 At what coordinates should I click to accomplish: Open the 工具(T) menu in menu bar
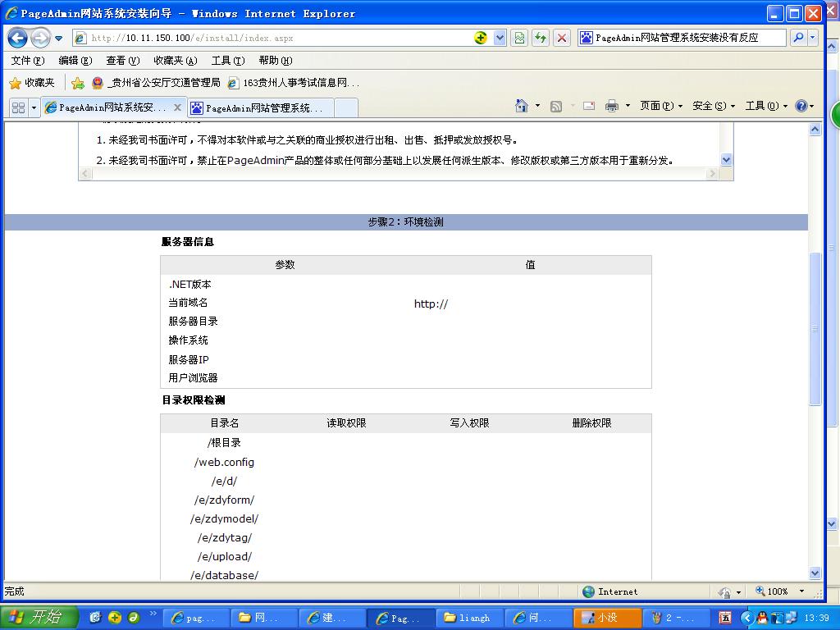tap(228, 61)
